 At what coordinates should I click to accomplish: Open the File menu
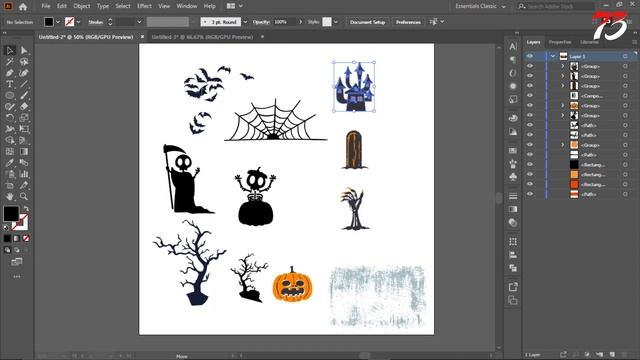(x=46, y=6)
